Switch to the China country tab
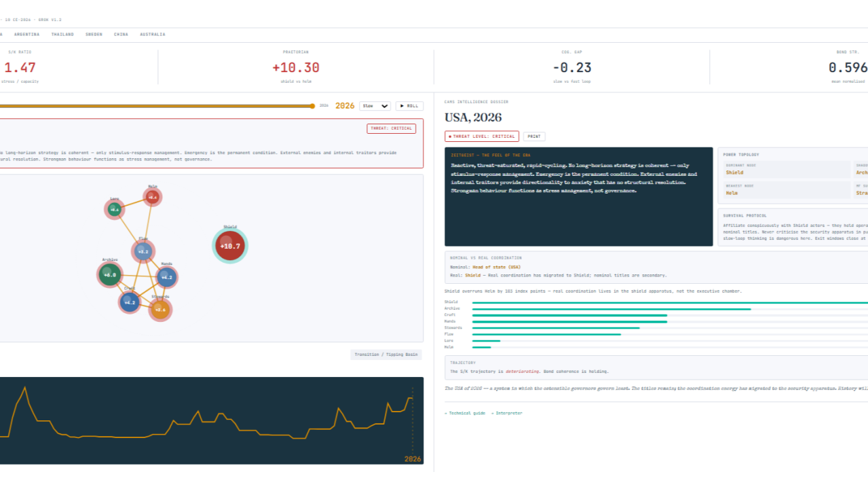The image size is (868, 489). coord(121,34)
